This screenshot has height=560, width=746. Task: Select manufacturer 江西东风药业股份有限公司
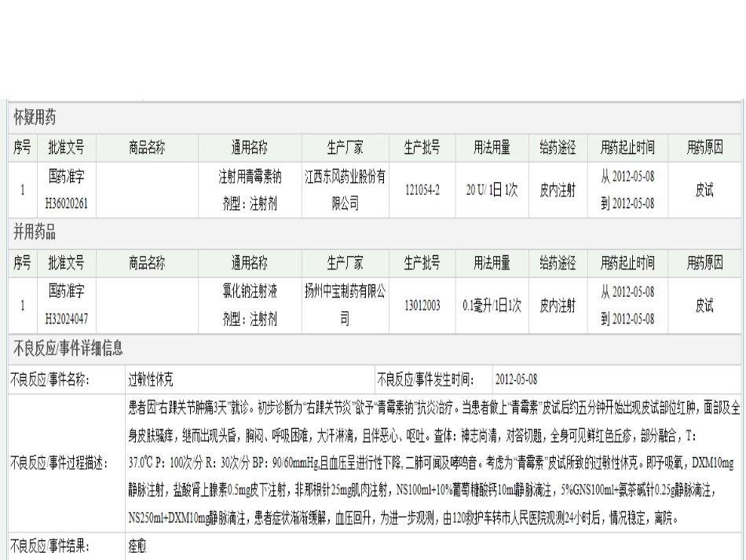point(346,190)
